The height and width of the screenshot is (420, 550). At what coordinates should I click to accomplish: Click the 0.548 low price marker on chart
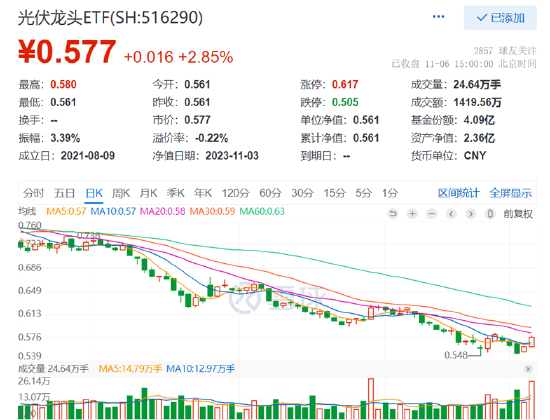point(456,355)
